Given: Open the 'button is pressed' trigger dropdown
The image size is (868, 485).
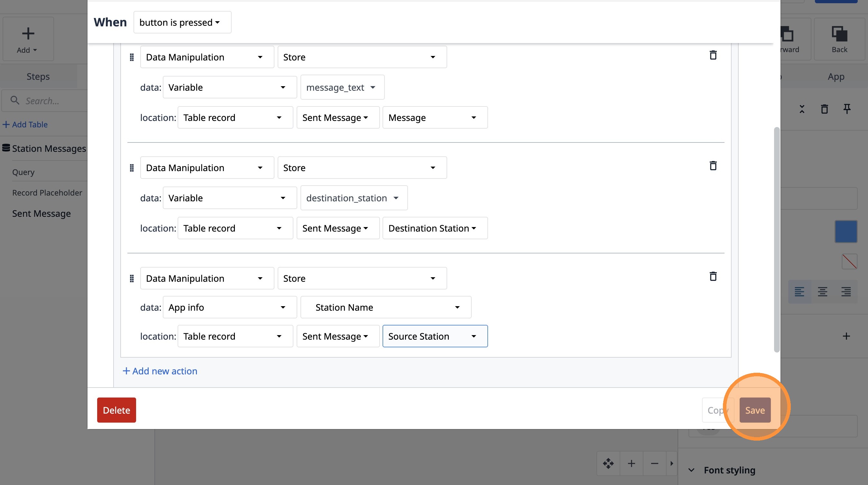Looking at the screenshot, I should 182,23.
